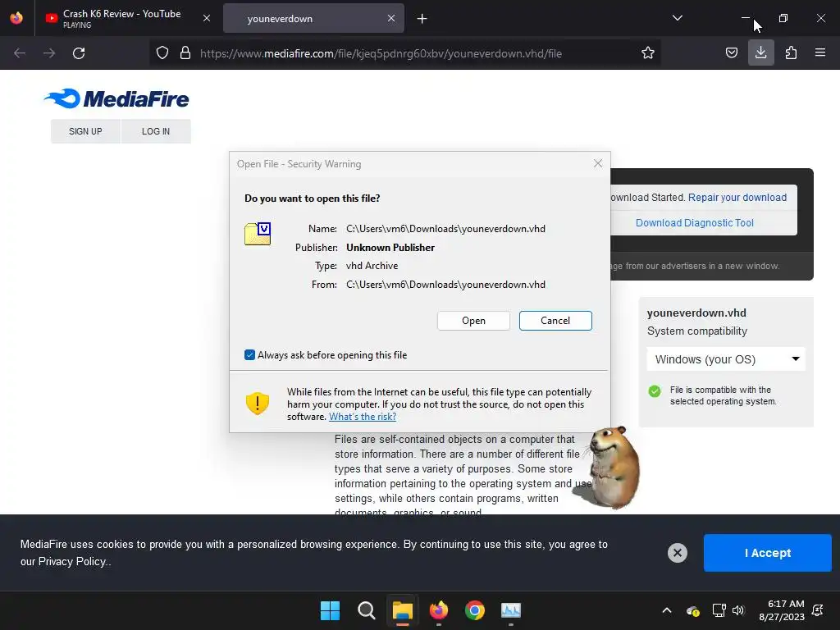Click the Unknown Publisher text
Viewport: 840px width, 630px height.
click(390, 248)
